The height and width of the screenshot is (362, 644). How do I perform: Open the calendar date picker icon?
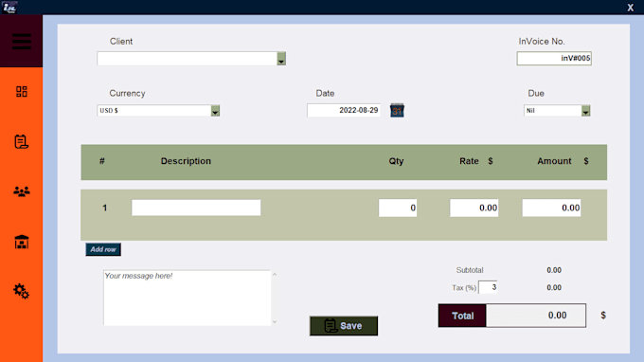(x=397, y=110)
